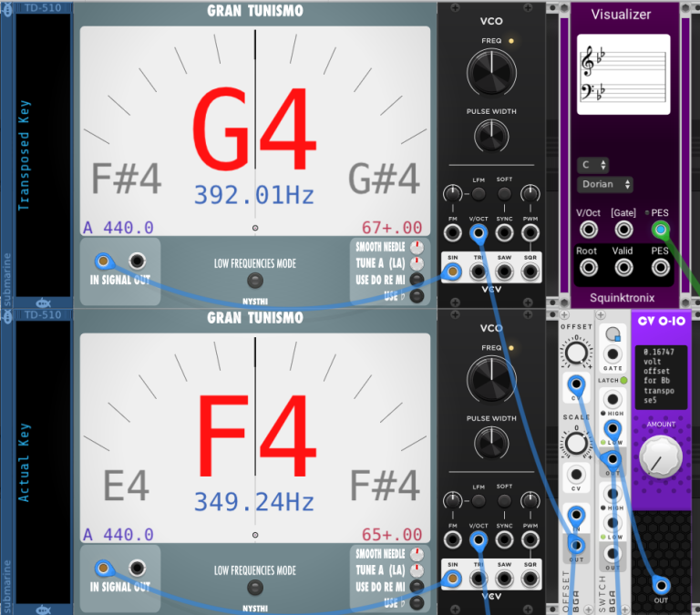
Task: Click Visualizer Root output jack
Action: (x=589, y=268)
